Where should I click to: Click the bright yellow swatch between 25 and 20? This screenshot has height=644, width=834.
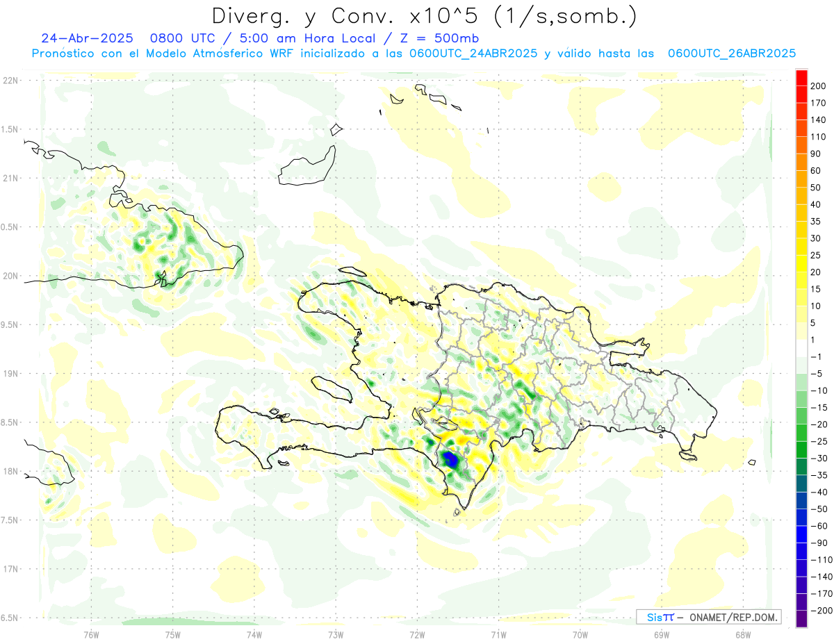point(801,263)
